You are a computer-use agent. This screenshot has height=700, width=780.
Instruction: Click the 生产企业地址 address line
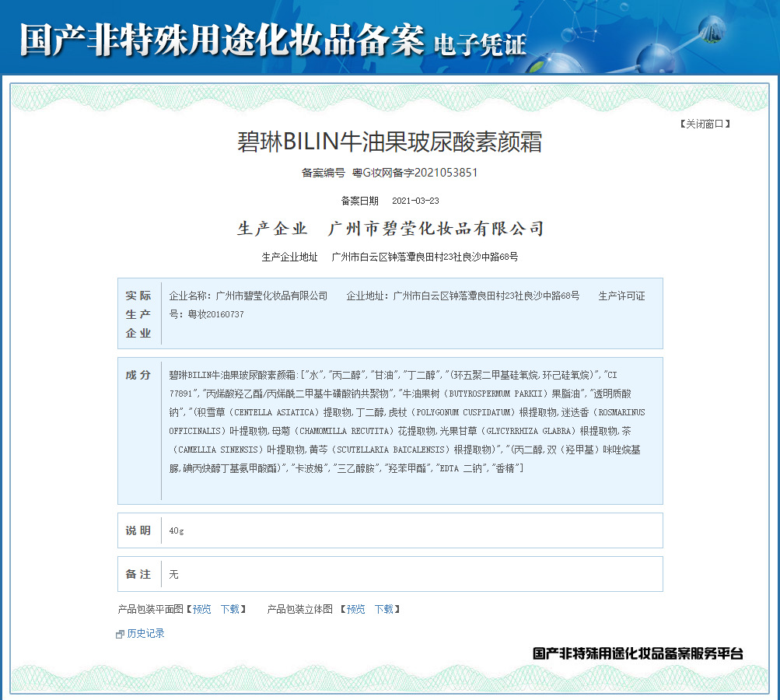(x=425, y=257)
